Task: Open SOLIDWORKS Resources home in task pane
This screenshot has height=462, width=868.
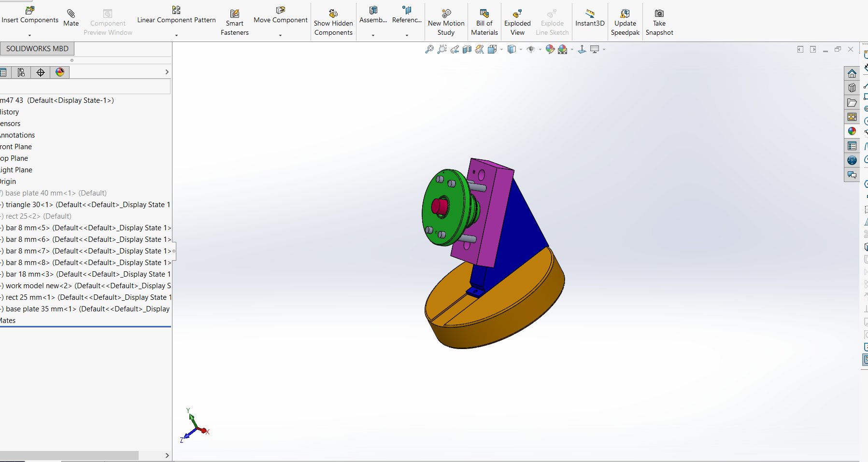Action: pos(852,73)
